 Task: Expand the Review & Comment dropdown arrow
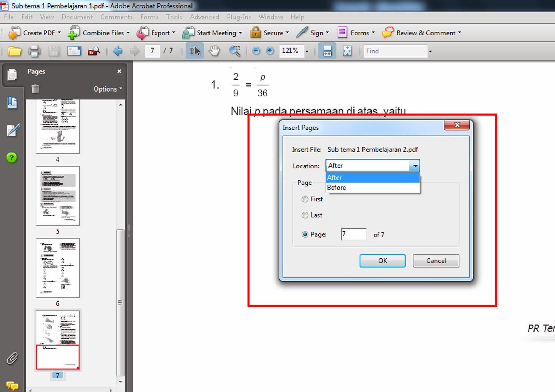click(x=460, y=33)
